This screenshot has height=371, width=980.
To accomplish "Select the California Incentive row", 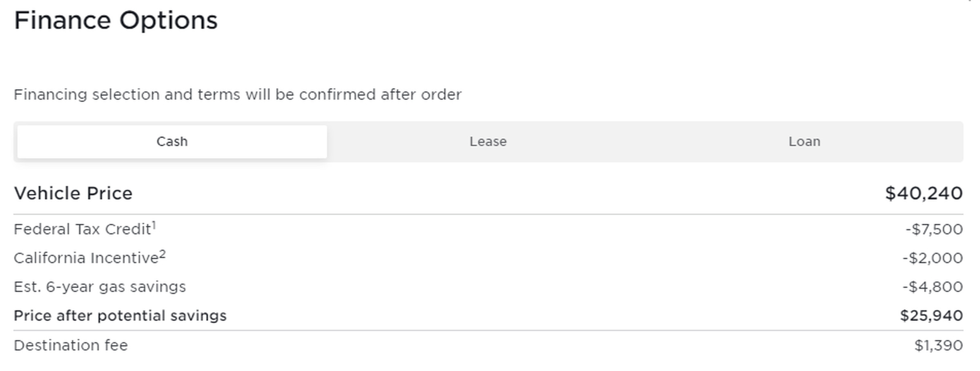I will tap(88, 258).
